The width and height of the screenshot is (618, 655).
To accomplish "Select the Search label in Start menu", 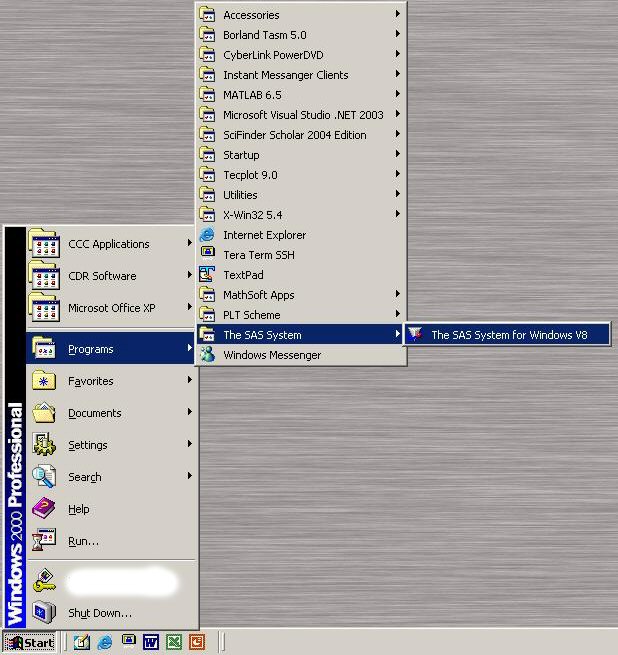I will [85, 477].
